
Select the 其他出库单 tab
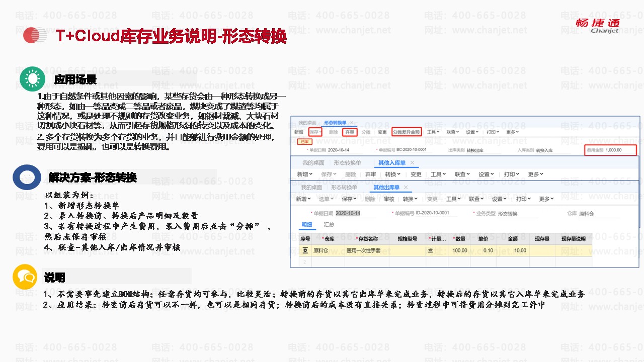click(386, 188)
